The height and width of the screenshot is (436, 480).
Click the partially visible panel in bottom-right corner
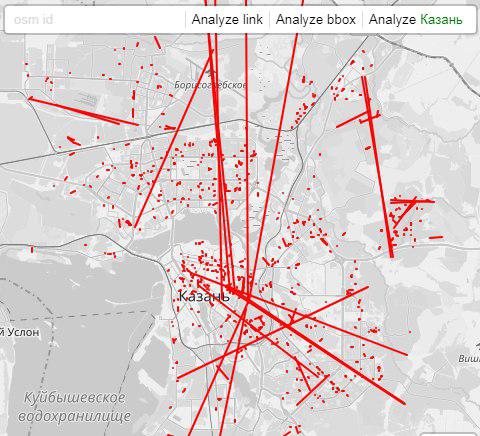449,434
